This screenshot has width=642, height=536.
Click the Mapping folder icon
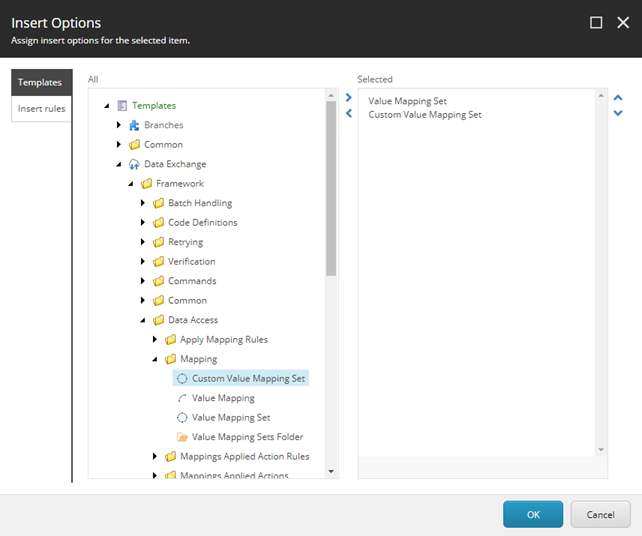(x=170, y=359)
